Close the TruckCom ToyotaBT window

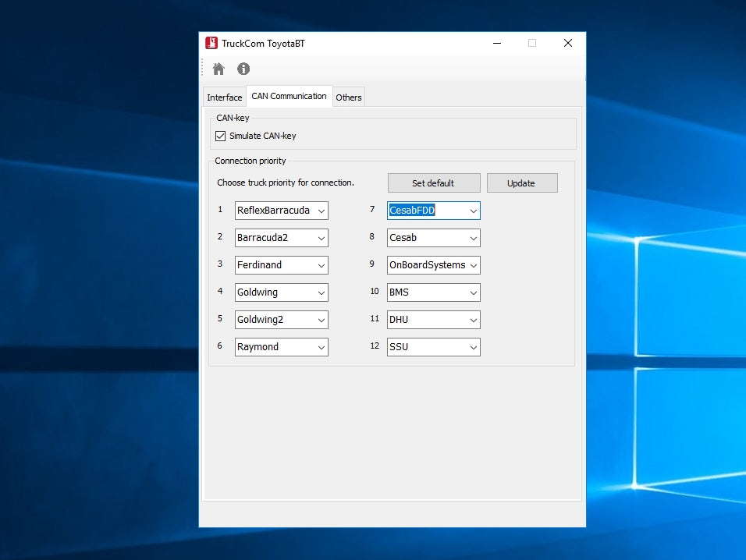pyautogui.click(x=568, y=44)
